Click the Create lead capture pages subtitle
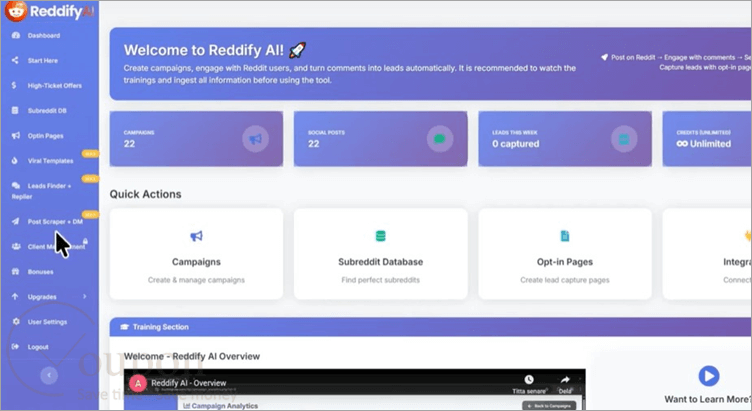Screen dimensions: 752x411 point(565,280)
